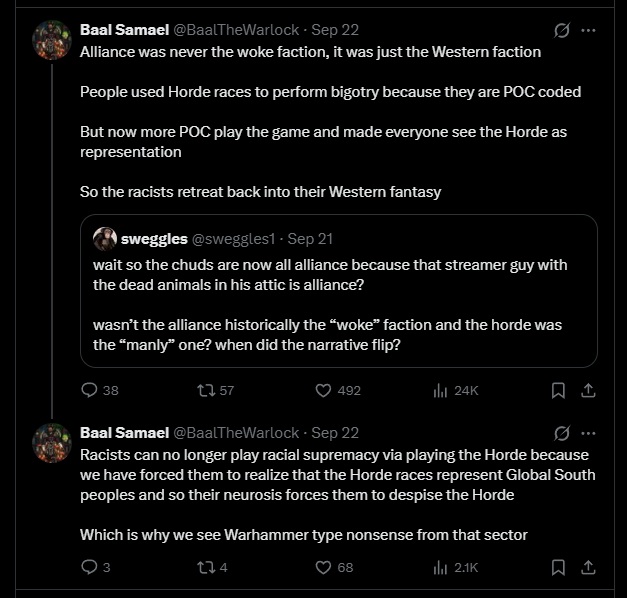627x598 pixels.
Task: Open Sep 22 timestamp of second tweet
Action: [335, 433]
